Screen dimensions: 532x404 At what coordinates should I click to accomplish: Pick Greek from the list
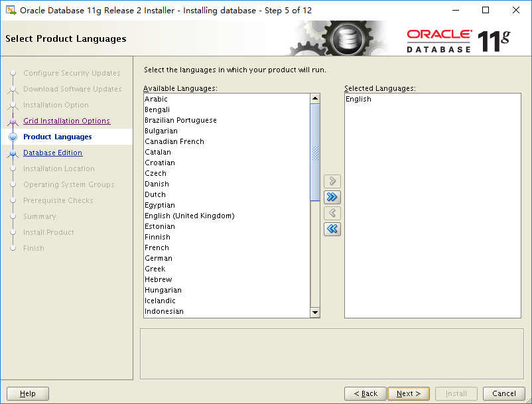click(227, 269)
